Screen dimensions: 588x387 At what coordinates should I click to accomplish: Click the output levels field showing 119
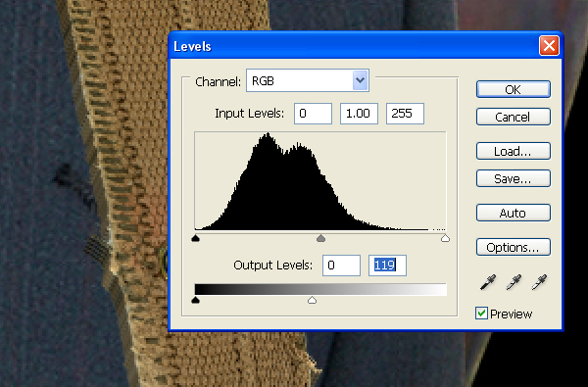(387, 266)
